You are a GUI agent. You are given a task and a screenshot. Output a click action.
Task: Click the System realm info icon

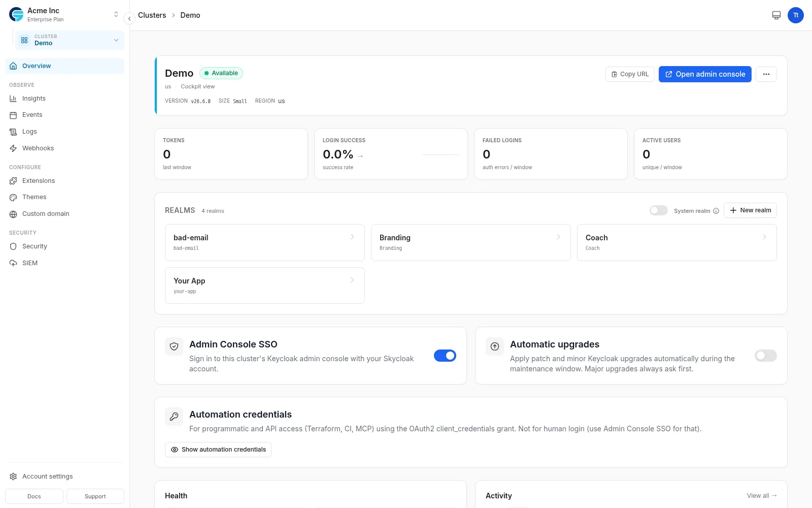pos(716,211)
